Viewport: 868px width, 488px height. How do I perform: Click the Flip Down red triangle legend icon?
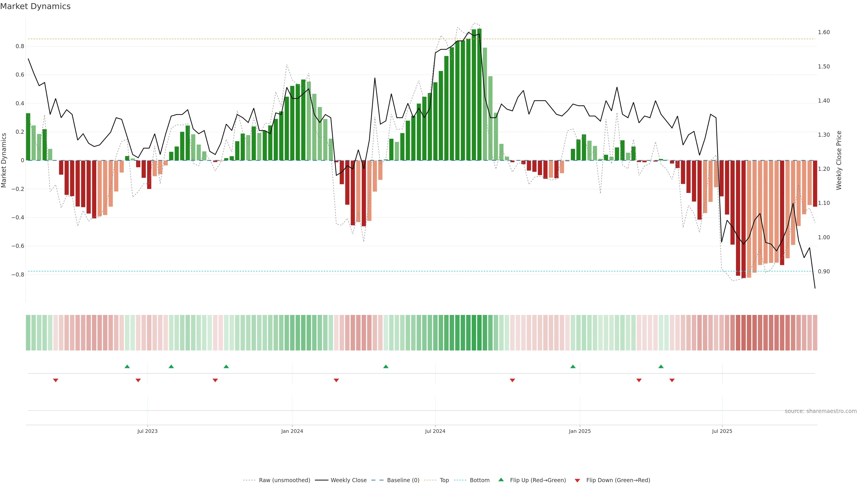pyautogui.click(x=577, y=481)
